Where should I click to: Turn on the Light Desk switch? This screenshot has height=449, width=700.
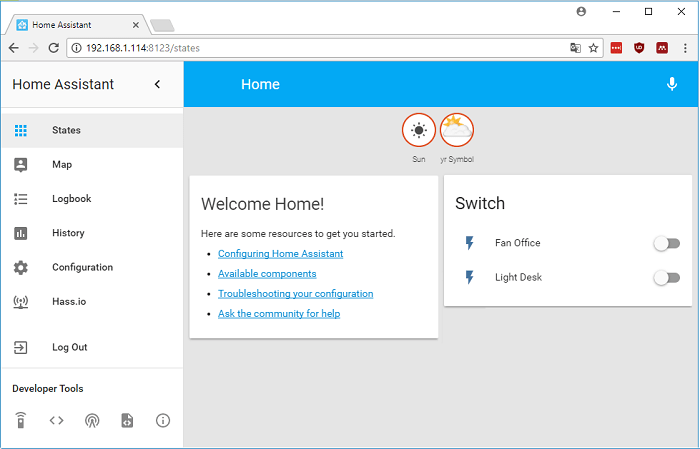point(666,278)
